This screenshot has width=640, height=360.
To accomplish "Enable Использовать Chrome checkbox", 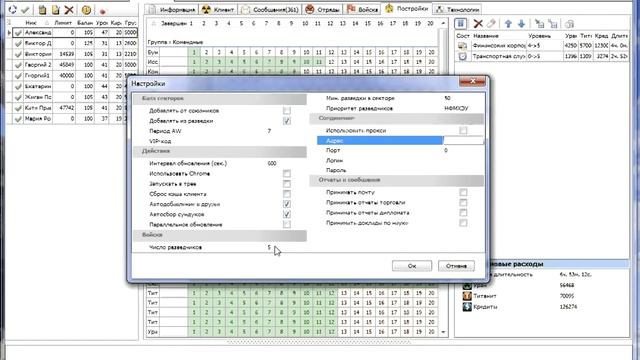I will (x=287, y=173).
